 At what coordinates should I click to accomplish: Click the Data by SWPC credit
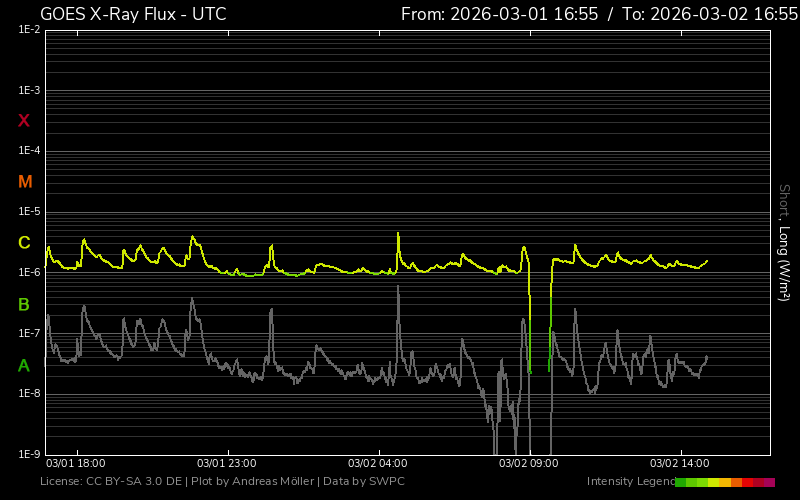click(x=363, y=482)
